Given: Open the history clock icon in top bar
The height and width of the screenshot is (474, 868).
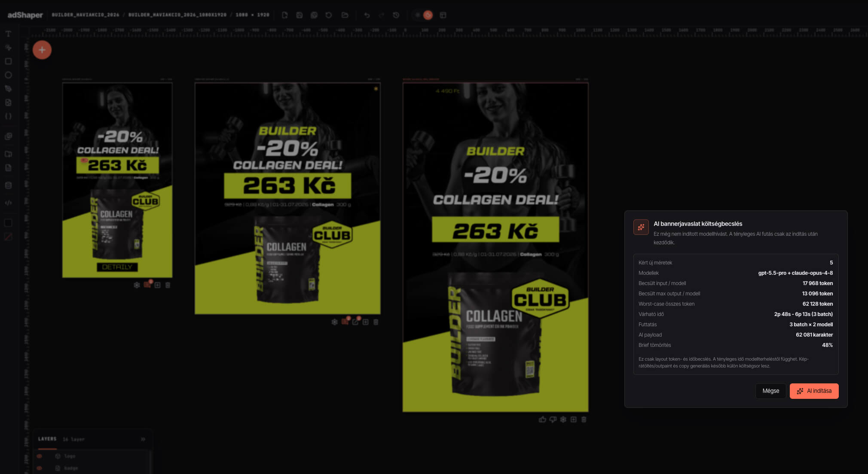Looking at the screenshot, I should click(x=396, y=15).
